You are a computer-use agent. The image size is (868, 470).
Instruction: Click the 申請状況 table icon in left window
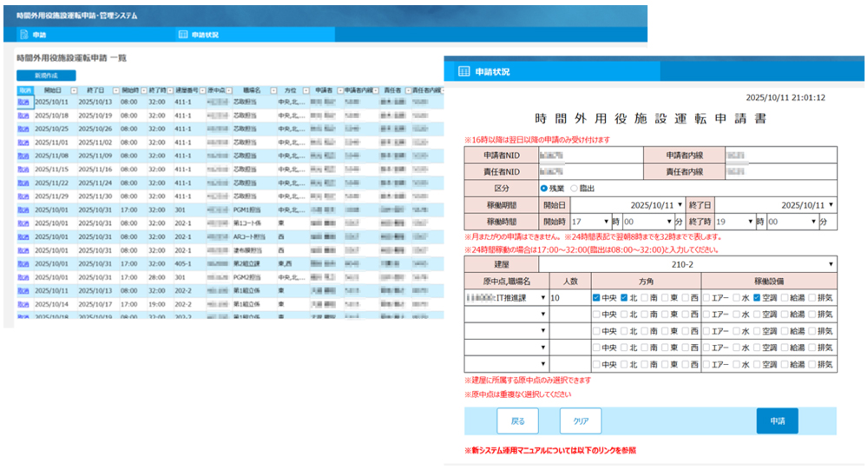pos(182,35)
